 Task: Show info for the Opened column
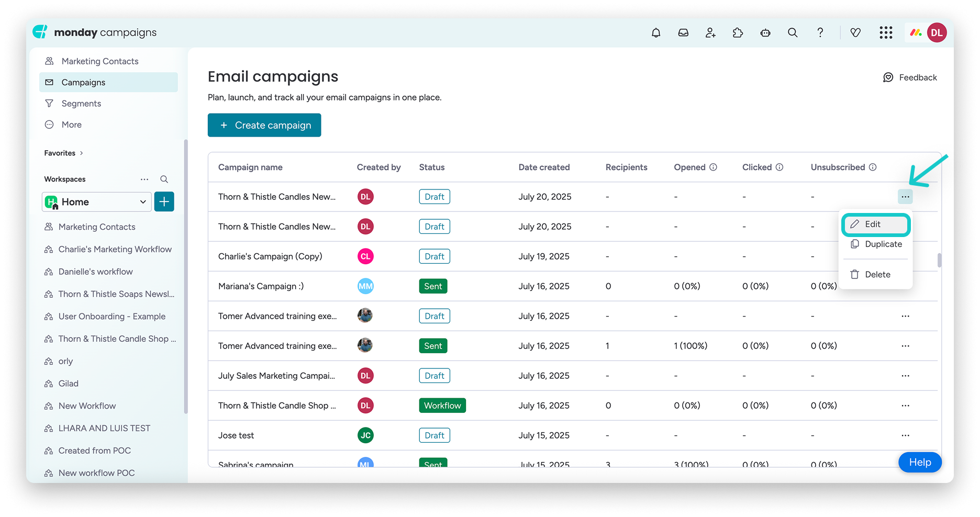pos(713,167)
